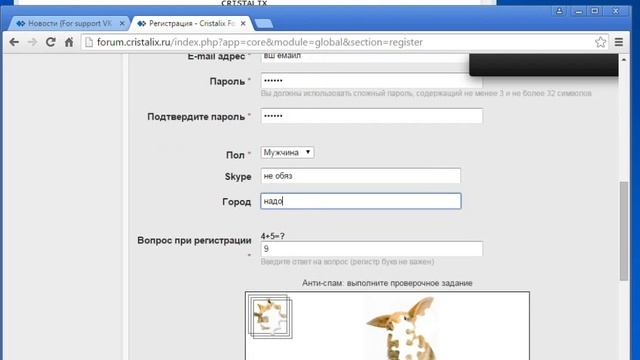Click the registration question answer field
The height and width of the screenshot is (360, 640).
click(x=371, y=249)
